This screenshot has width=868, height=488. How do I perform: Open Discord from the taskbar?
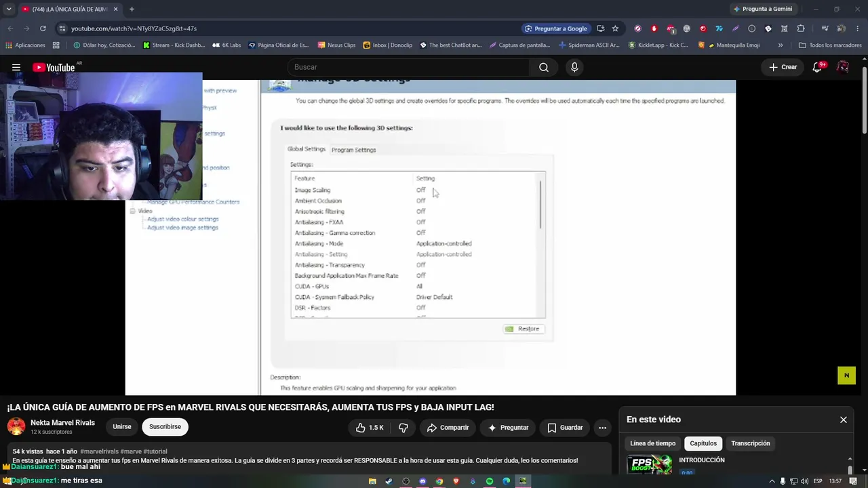click(x=422, y=481)
